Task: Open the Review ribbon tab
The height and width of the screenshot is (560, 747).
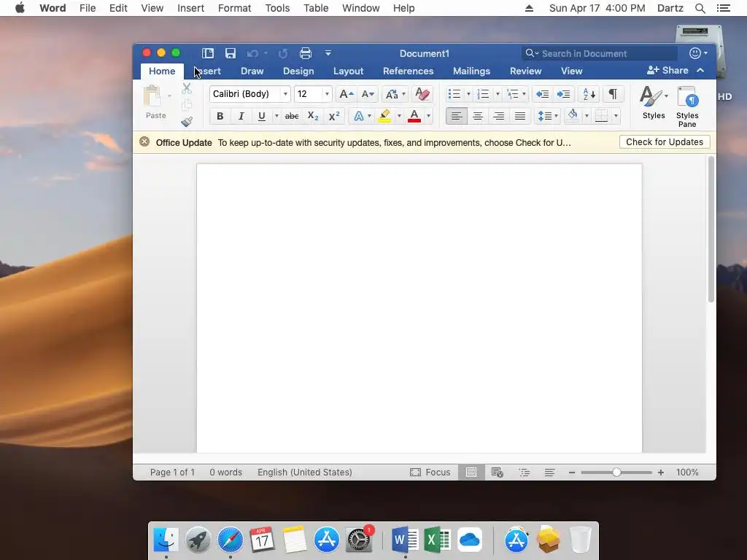Action: [x=525, y=71]
